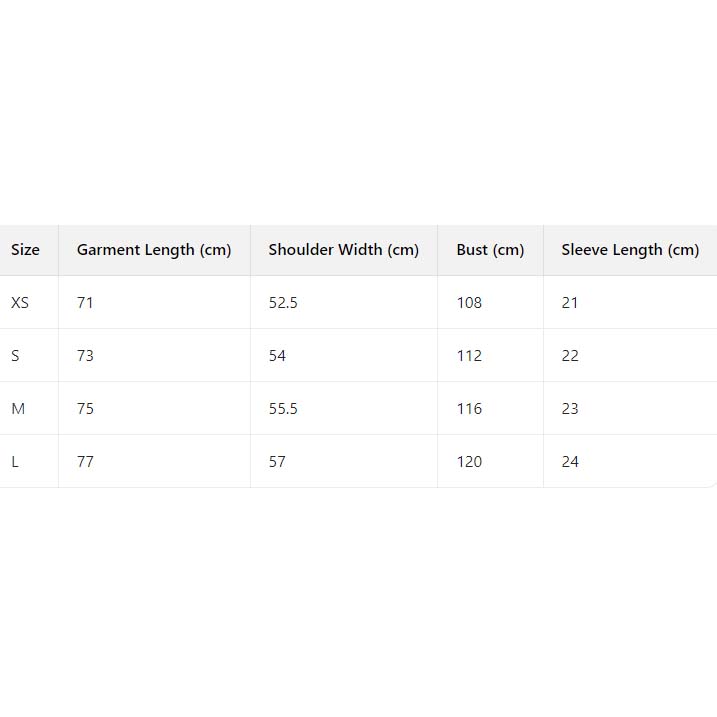Click the bust value 112
This screenshot has width=717, height=717.
click(469, 356)
